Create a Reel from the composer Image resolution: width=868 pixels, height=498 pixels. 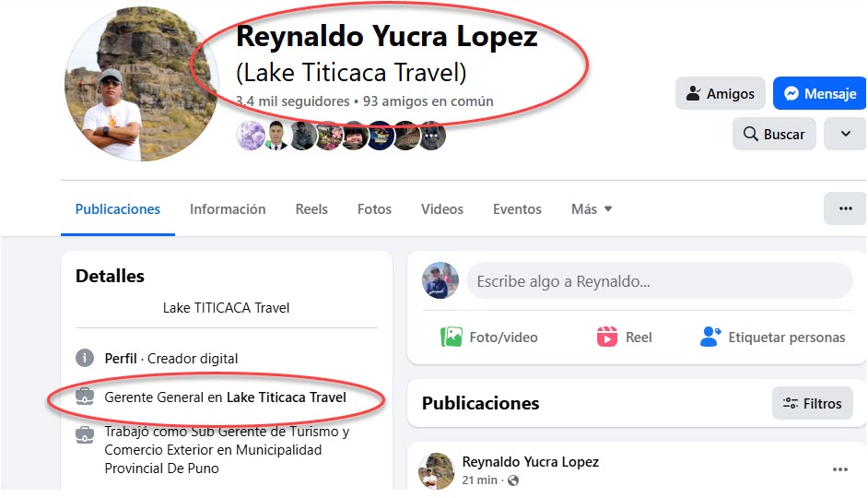click(x=624, y=337)
